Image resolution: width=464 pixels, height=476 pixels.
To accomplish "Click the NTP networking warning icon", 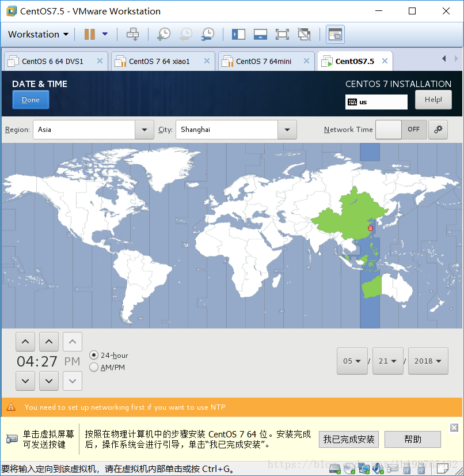I will point(11,407).
